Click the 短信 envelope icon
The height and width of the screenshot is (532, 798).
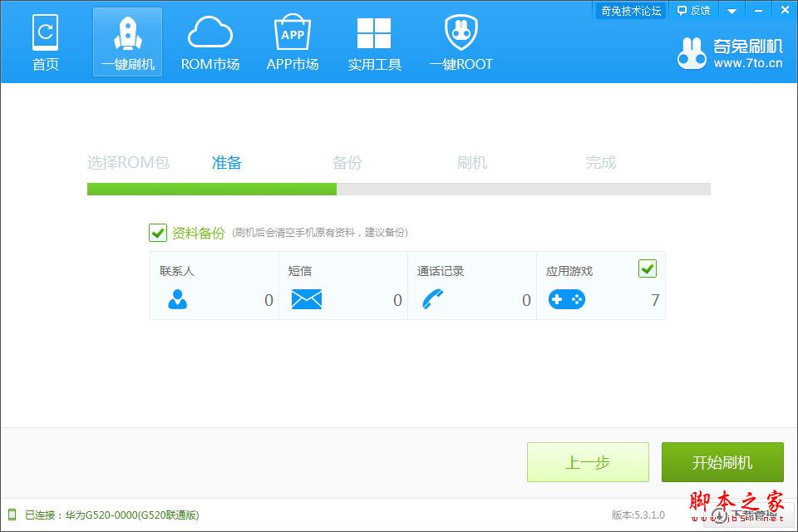(x=307, y=299)
